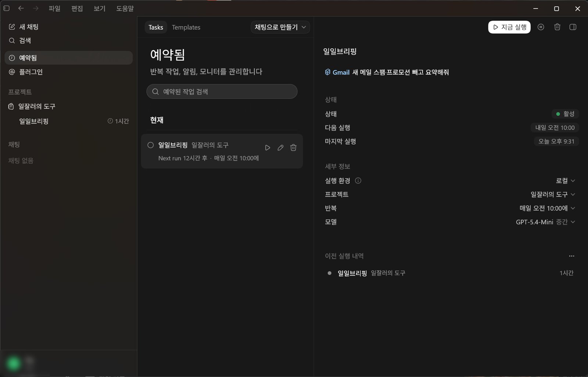Open the 매일 오전 10:00에 repeat dropdown

tap(547, 208)
